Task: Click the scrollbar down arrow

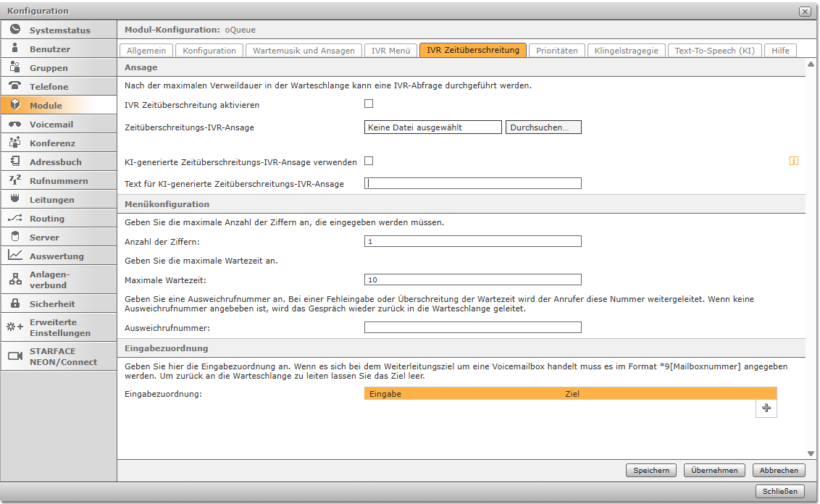Action: point(811,453)
